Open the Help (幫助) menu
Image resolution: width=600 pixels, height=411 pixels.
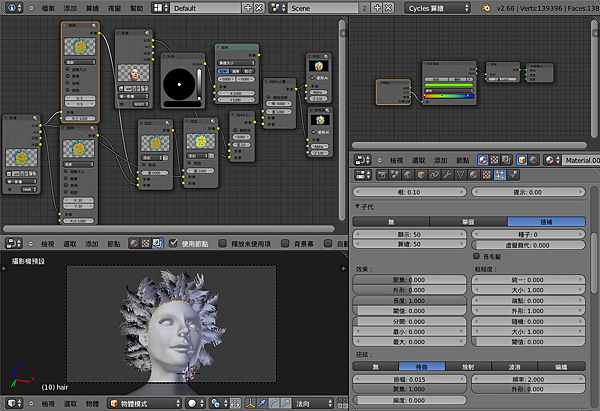(137, 8)
